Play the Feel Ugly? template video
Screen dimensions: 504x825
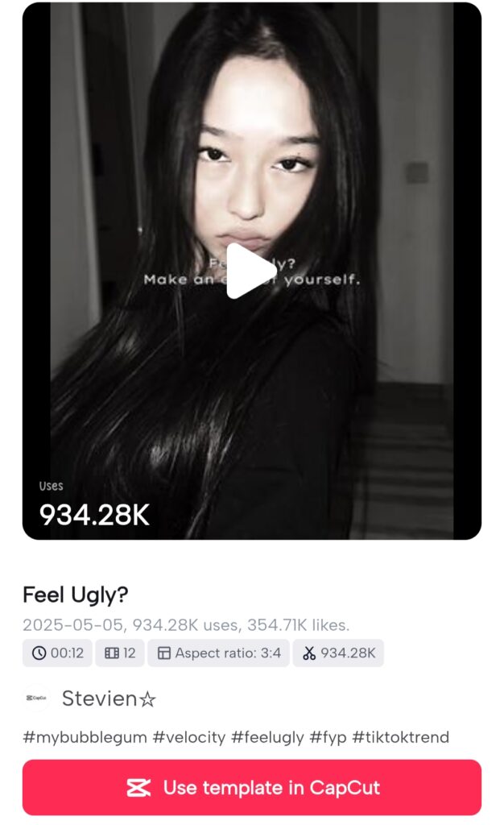point(251,271)
